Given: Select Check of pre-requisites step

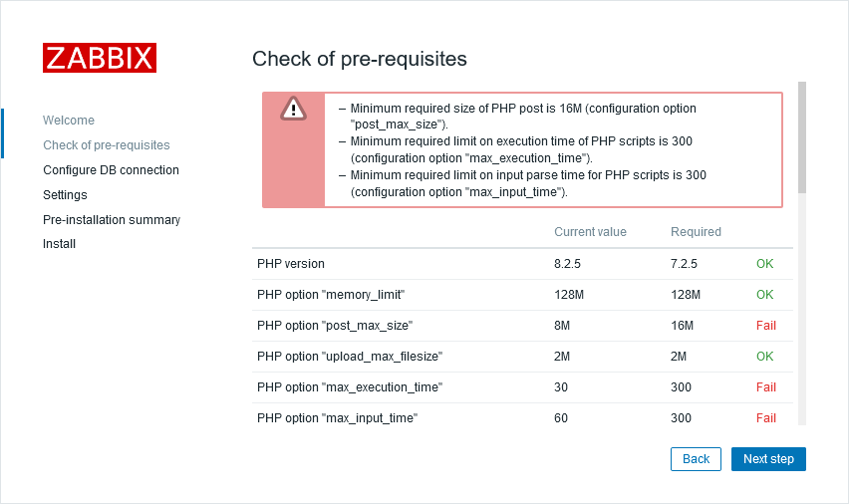Looking at the screenshot, I should [107, 145].
